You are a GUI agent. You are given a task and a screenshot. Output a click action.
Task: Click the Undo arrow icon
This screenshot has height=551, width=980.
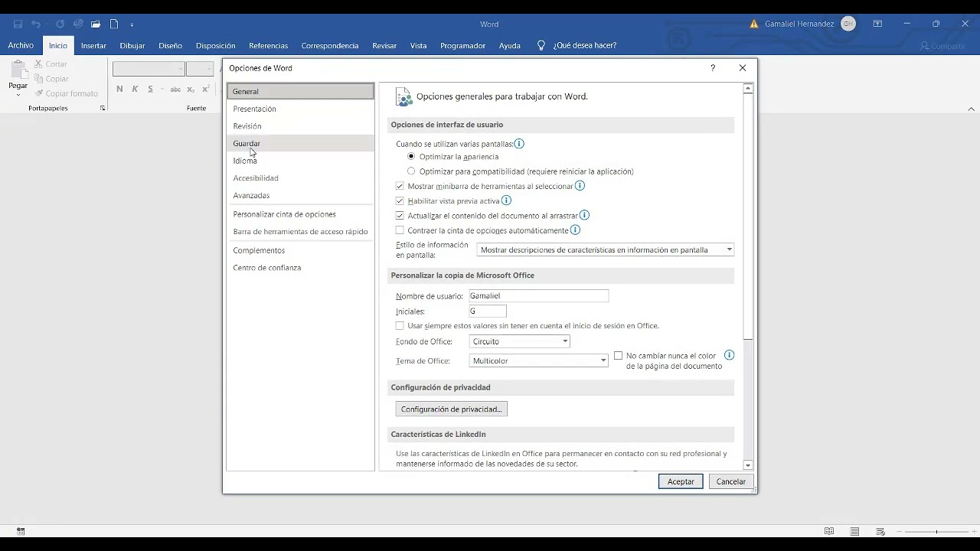click(x=36, y=24)
